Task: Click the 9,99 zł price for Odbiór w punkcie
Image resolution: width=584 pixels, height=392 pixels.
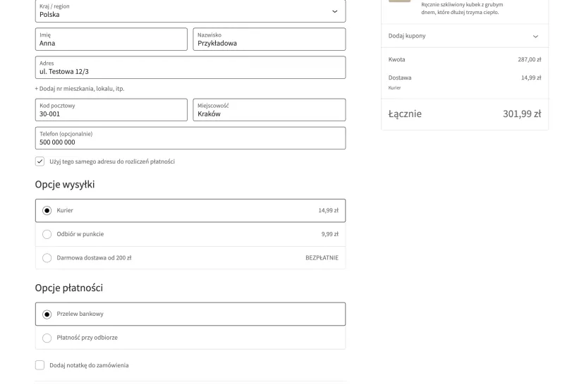Action: click(x=329, y=234)
